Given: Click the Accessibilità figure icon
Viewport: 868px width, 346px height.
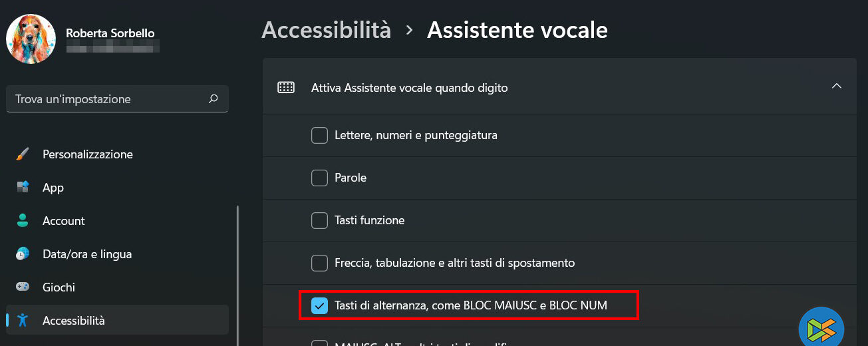Looking at the screenshot, I should tap(23, 321).
